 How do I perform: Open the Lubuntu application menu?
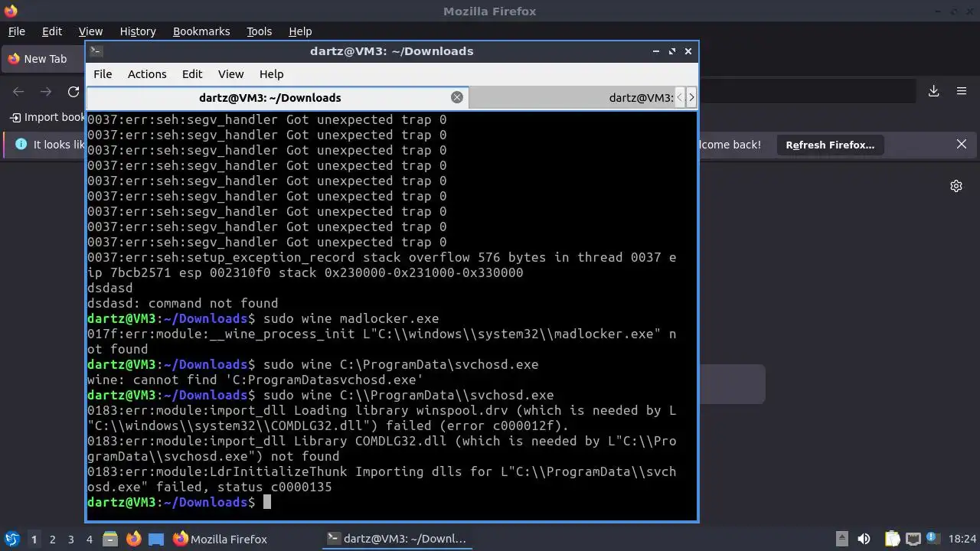[x=11, y=539]
